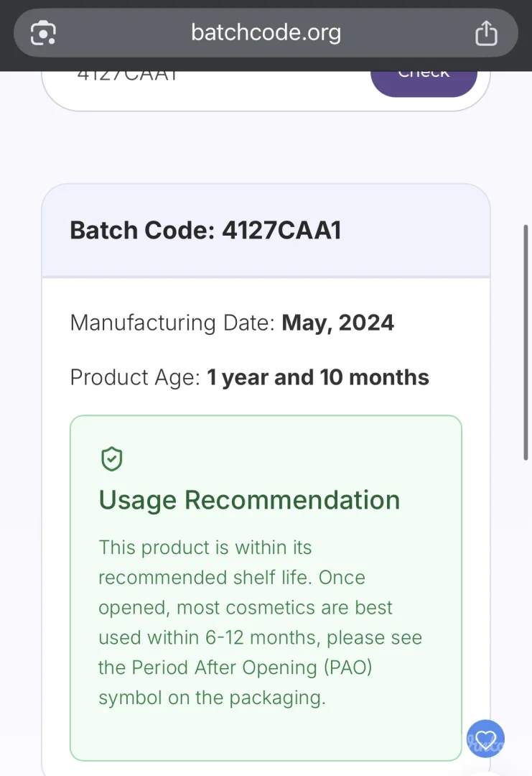
Task: Click "opened, most cosmetics are best" line
Action: coord(246,608)
